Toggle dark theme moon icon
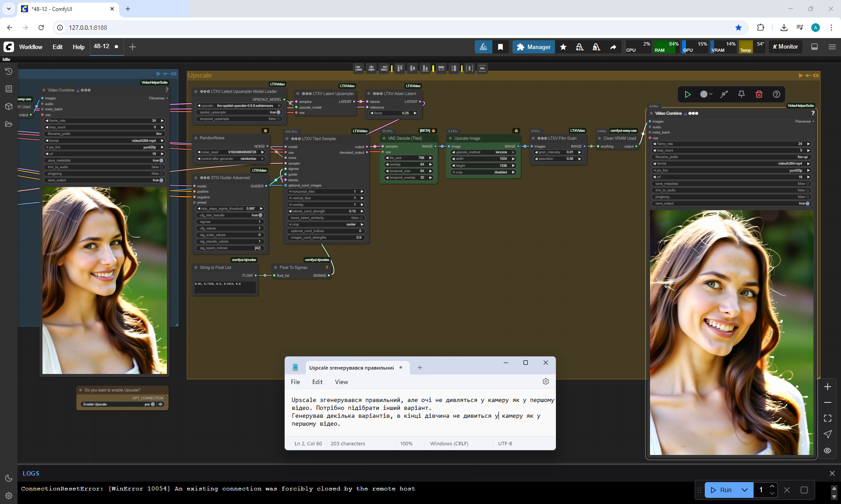 coord(8,478)
